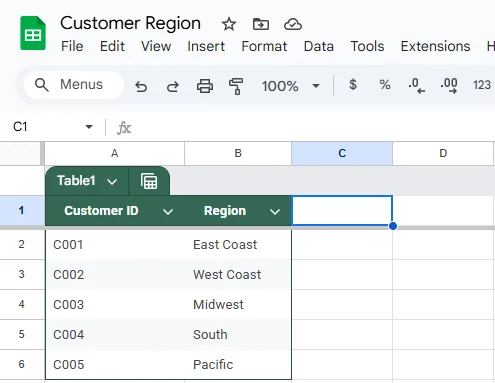Star the Customer Region document
Image resolution: width=495 pixels, height=383 pixels.
click(x=229, y=24)
